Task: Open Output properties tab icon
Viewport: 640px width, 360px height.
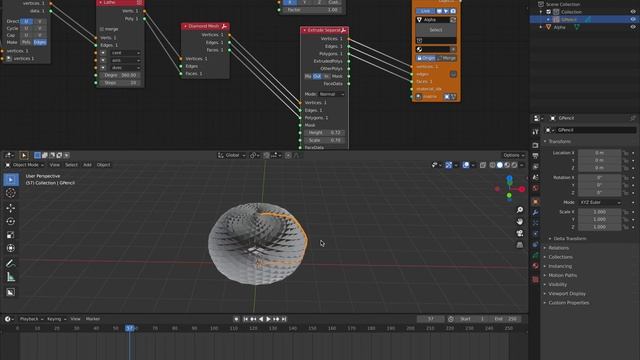Action: 536,156
